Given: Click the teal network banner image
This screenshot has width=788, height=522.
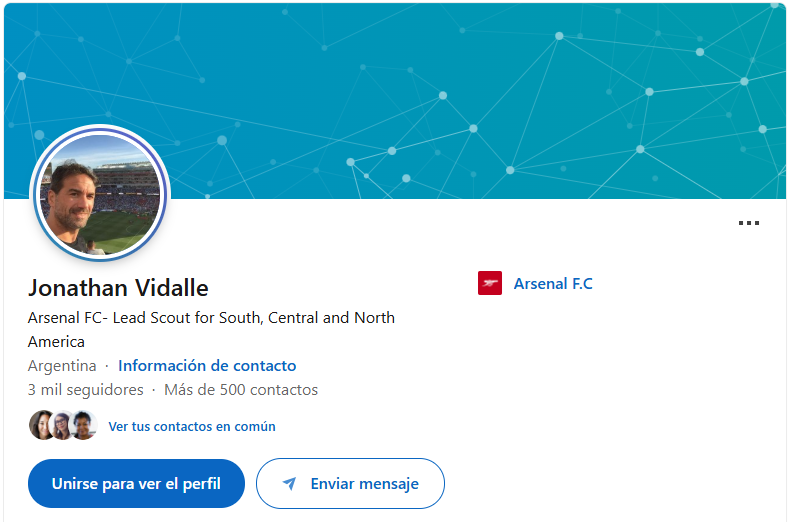Looking at the screenshot, I should 450,90.
